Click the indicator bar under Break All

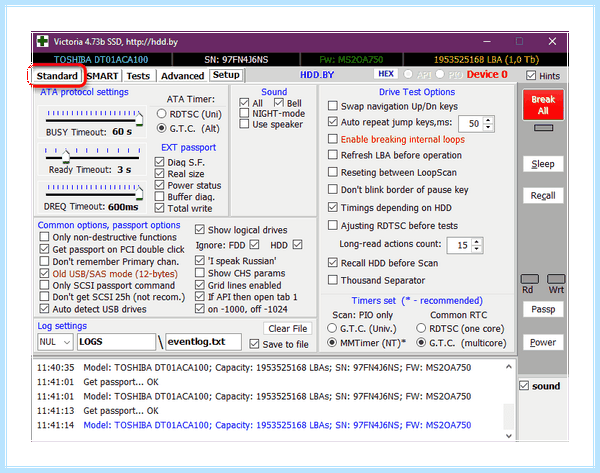point(543,128)
